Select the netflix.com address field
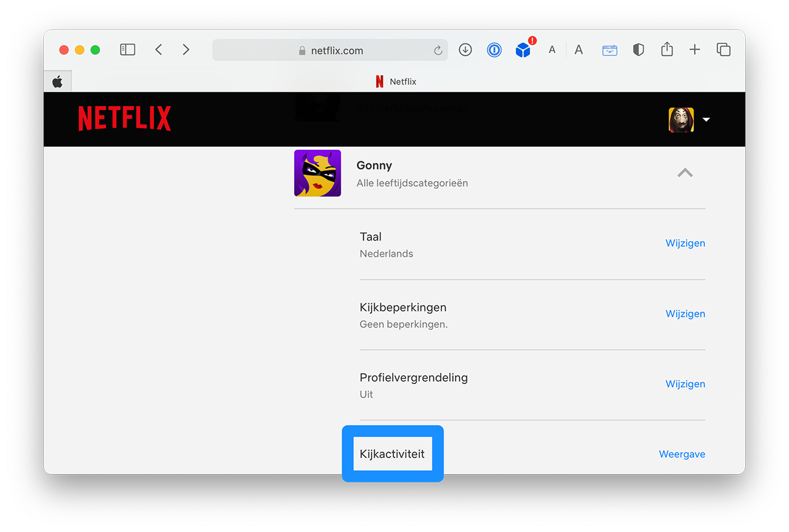The height and width of the screenshot is (532, 789). [x=330, y=51]
